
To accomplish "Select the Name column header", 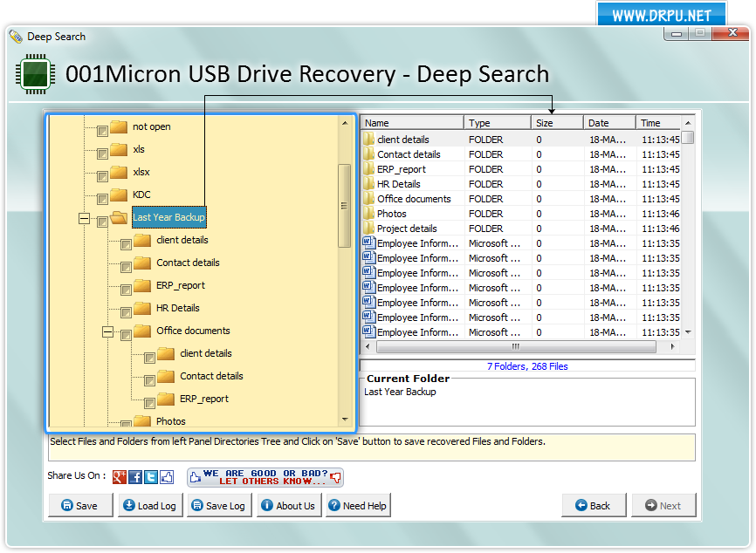I will point(410,122).
